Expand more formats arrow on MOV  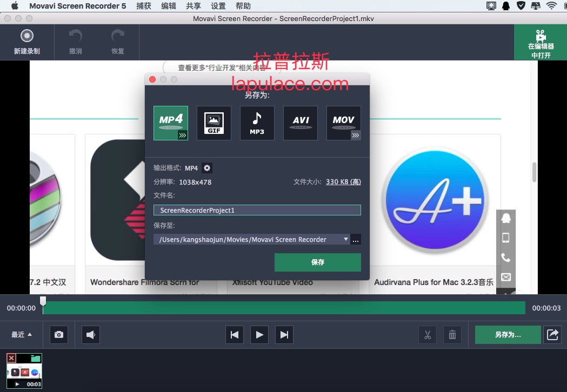(x=356, y=136)
